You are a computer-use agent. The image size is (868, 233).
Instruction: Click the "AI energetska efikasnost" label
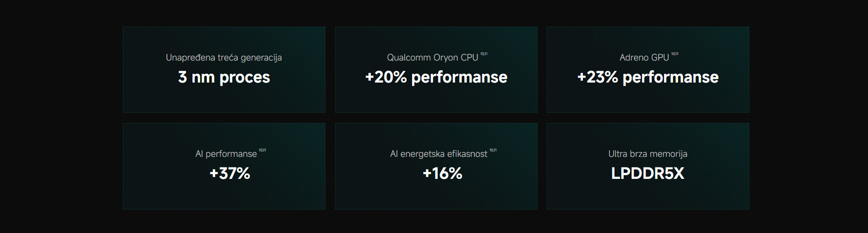tap(438, 154)
